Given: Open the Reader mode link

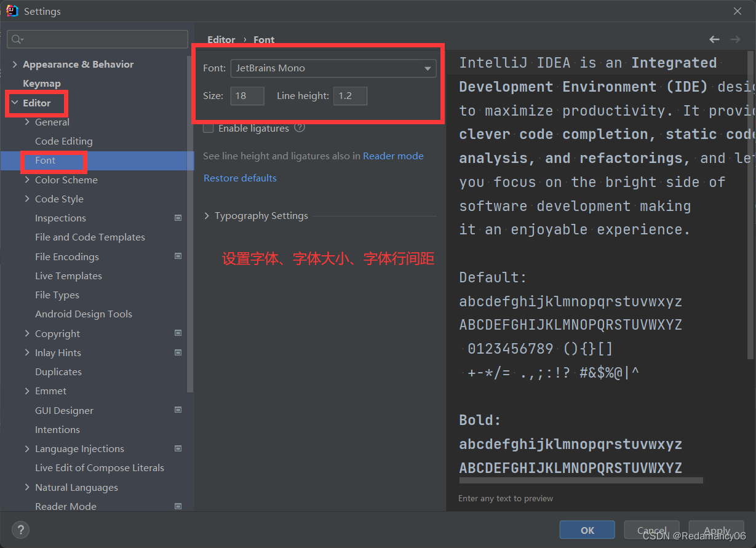Looking at the screenshot, I should pyautogui.click(x=393, y=156).
